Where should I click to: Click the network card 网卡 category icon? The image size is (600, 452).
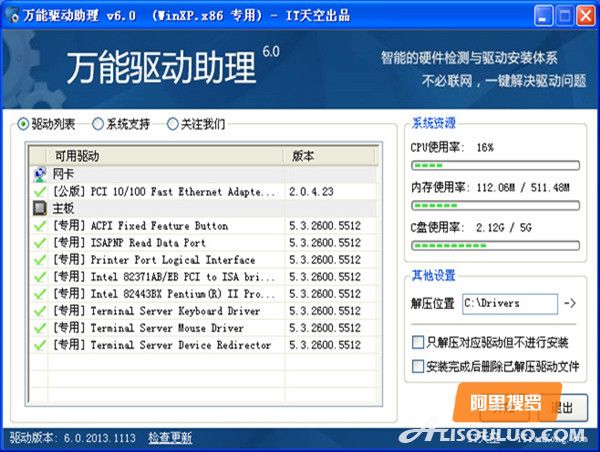point(39,174)
